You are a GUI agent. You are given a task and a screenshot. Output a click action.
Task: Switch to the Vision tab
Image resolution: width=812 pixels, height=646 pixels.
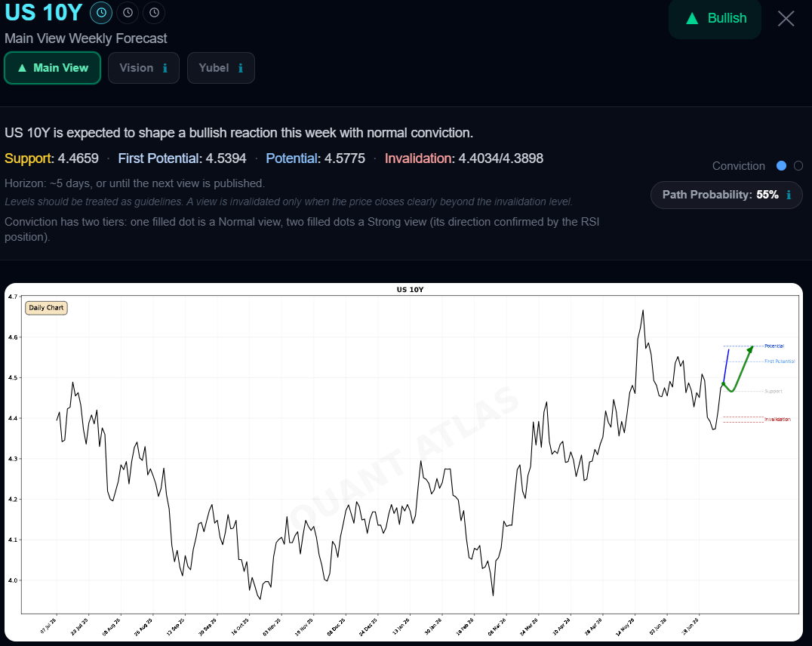click(143, 68)
